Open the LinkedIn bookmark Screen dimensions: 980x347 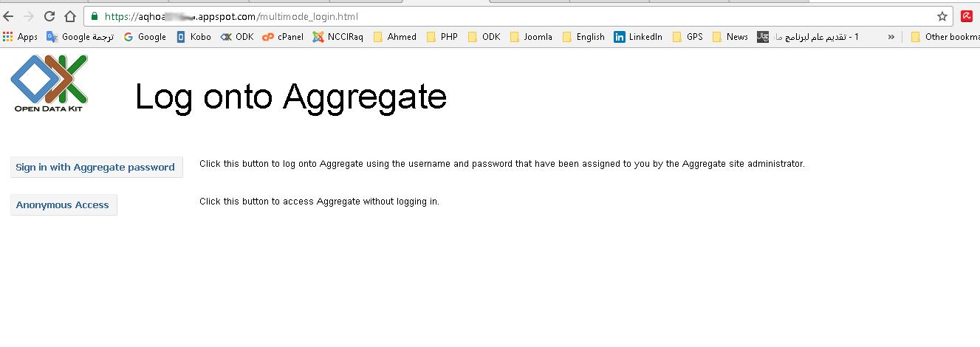[x=638, y=37]
